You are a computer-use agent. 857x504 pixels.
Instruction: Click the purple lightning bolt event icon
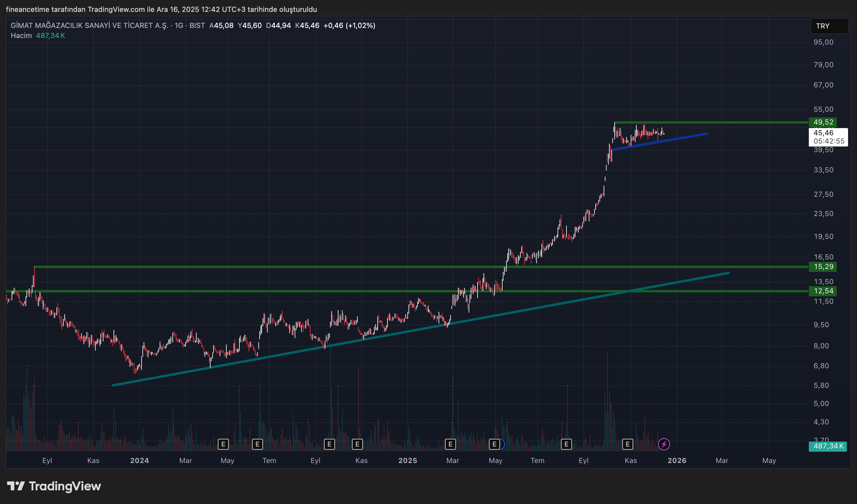tap(664, 444)
